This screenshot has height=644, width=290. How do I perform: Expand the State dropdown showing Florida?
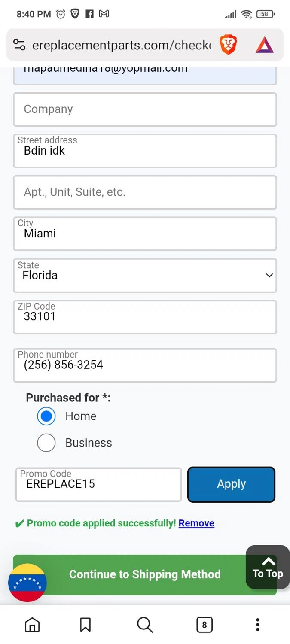[145, 276]
